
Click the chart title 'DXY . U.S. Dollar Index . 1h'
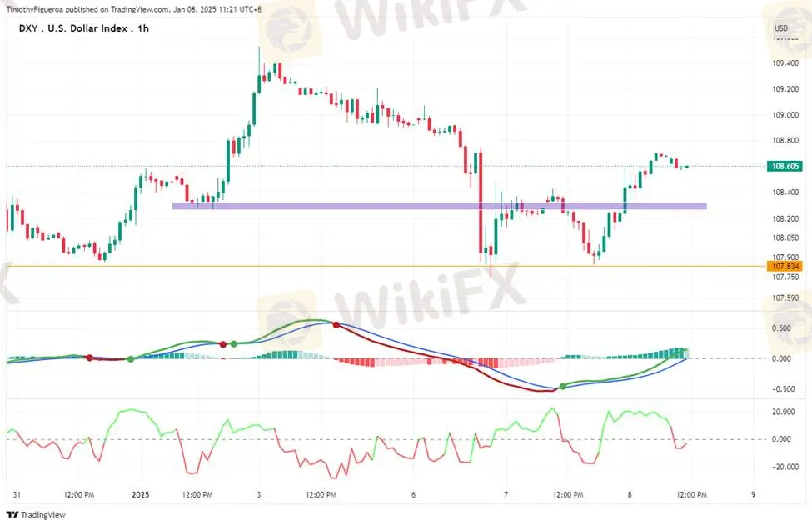(x=84, y=28)
